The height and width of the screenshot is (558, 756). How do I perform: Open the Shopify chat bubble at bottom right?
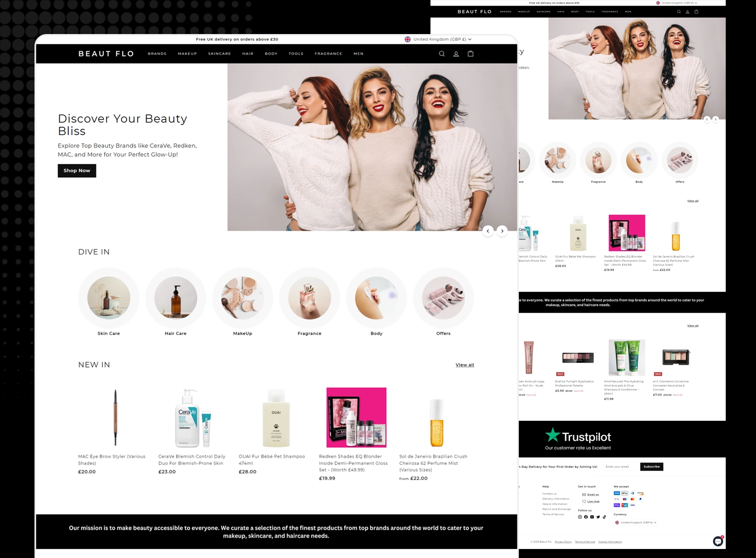(x=718, y=541)
